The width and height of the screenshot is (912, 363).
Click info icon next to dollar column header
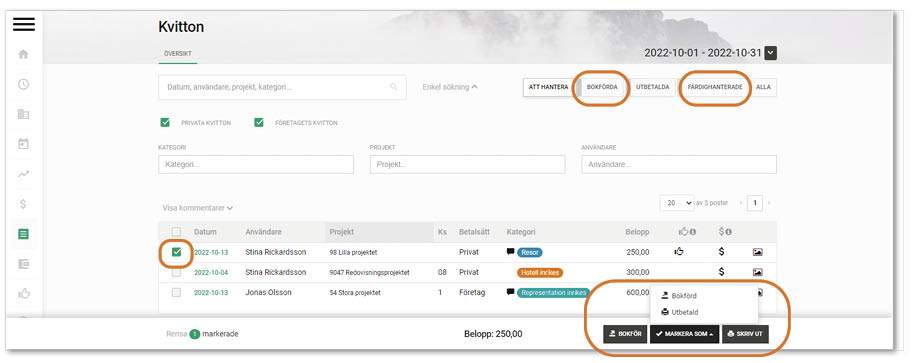tap(728, 232)
